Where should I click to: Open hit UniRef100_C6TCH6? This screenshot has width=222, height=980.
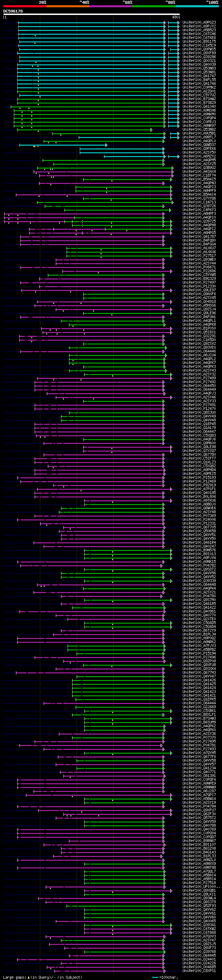(199, 34)
